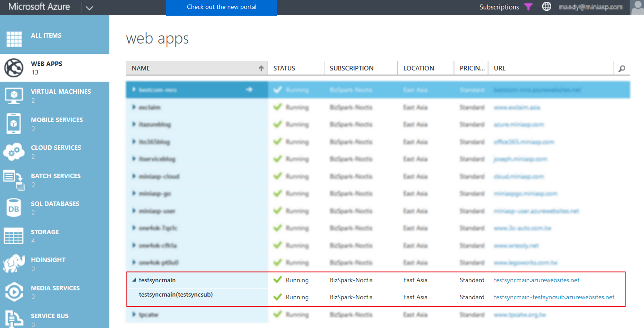Sort by the Subscription column header
The height and width of the screenshot is (328, 644).
[361, 68]
